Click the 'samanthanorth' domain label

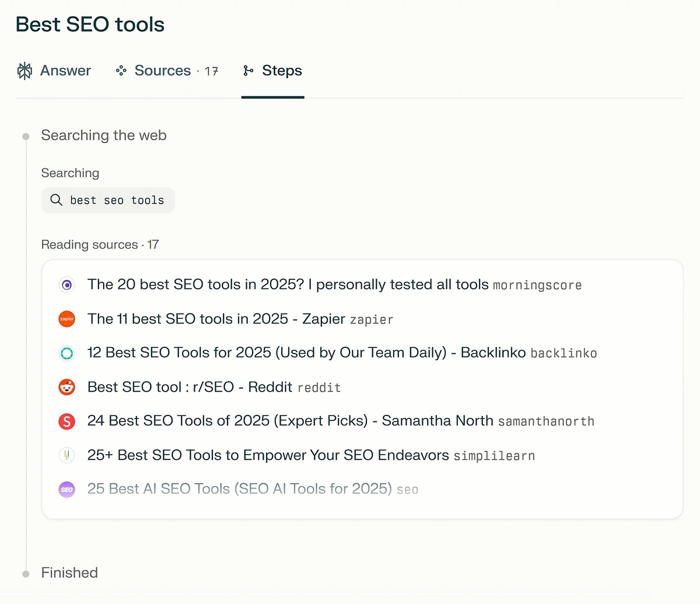(x=546, y=421)
